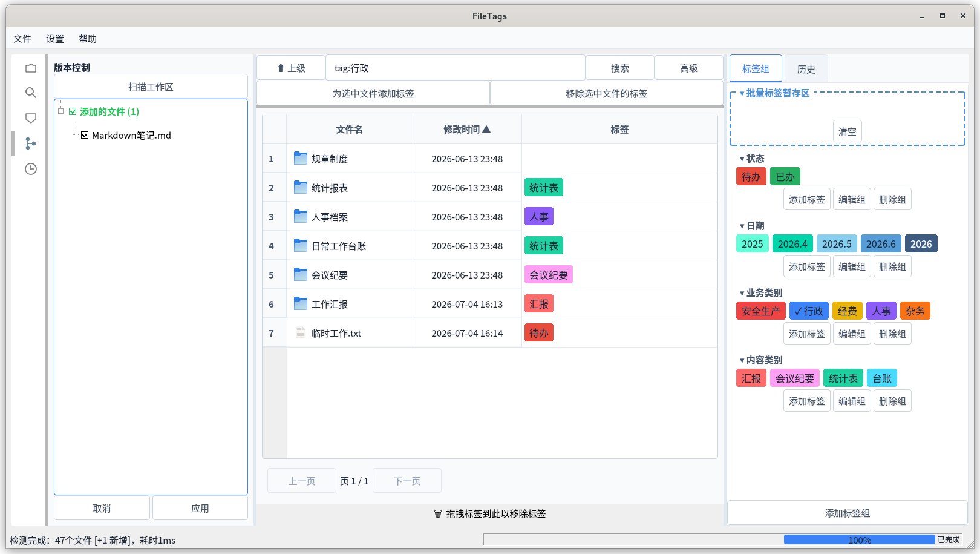Click the folder icon for 规章制度
980x554 pixels.
click(x=301, y=159)
